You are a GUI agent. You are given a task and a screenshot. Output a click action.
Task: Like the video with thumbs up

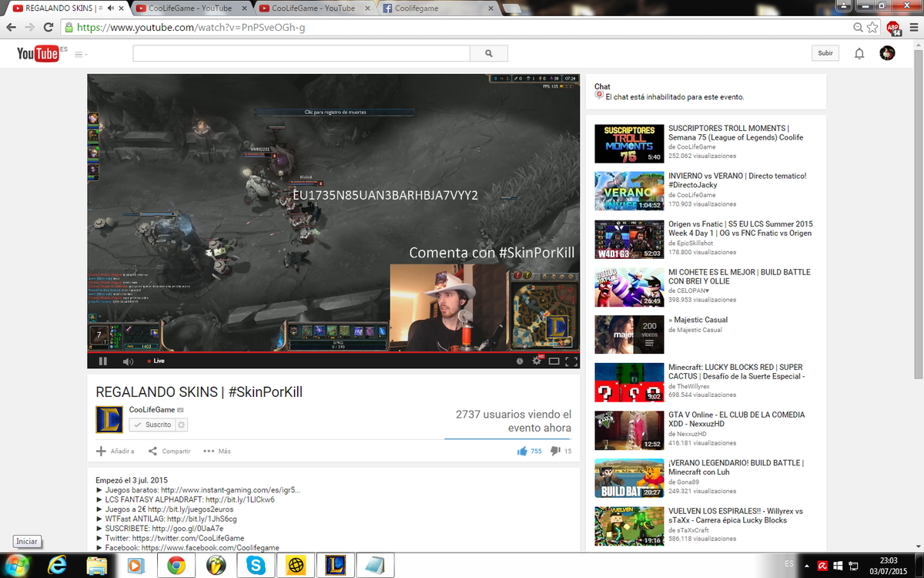529,451
